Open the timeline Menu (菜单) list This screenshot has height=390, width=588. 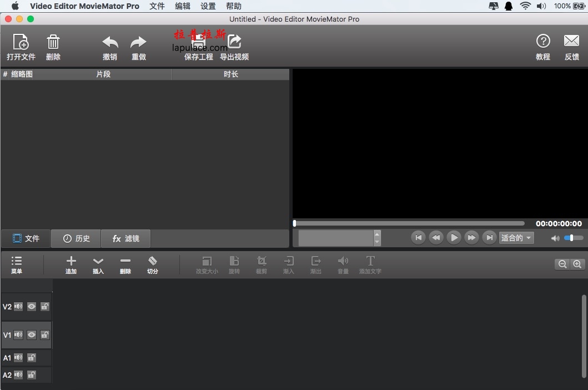coord(17,261)
